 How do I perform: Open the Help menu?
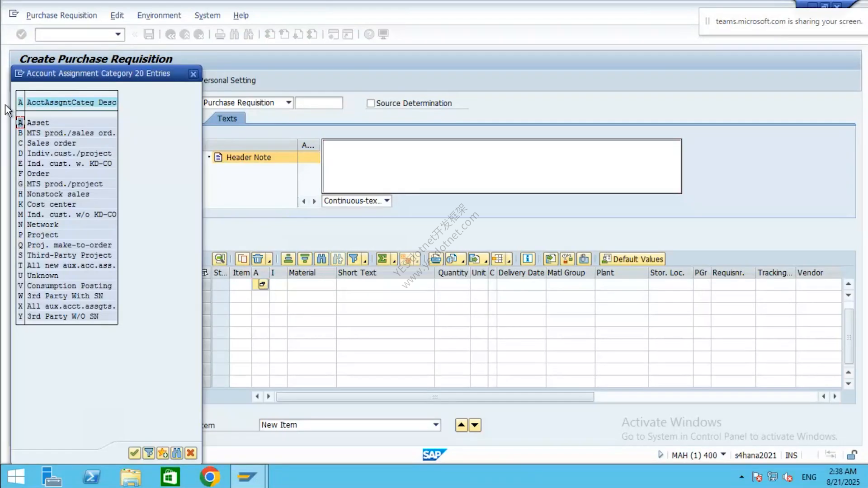click(x=241, y=15)
